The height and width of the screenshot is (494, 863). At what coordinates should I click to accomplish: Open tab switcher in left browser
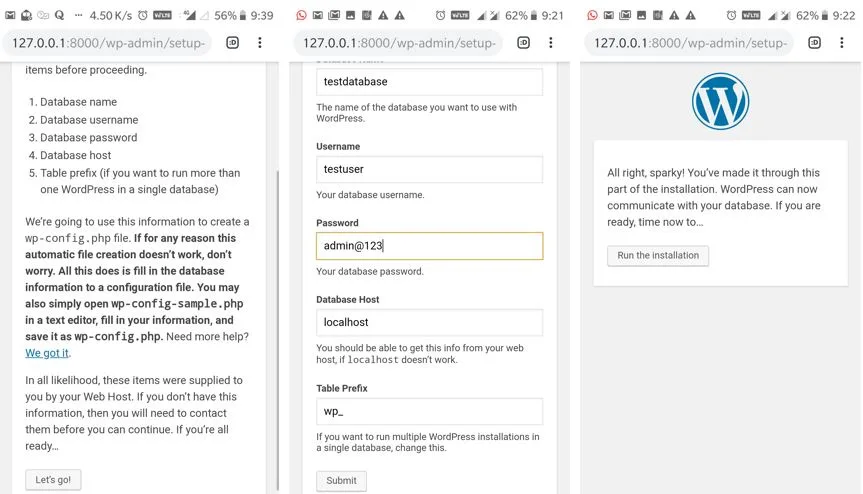233,43
